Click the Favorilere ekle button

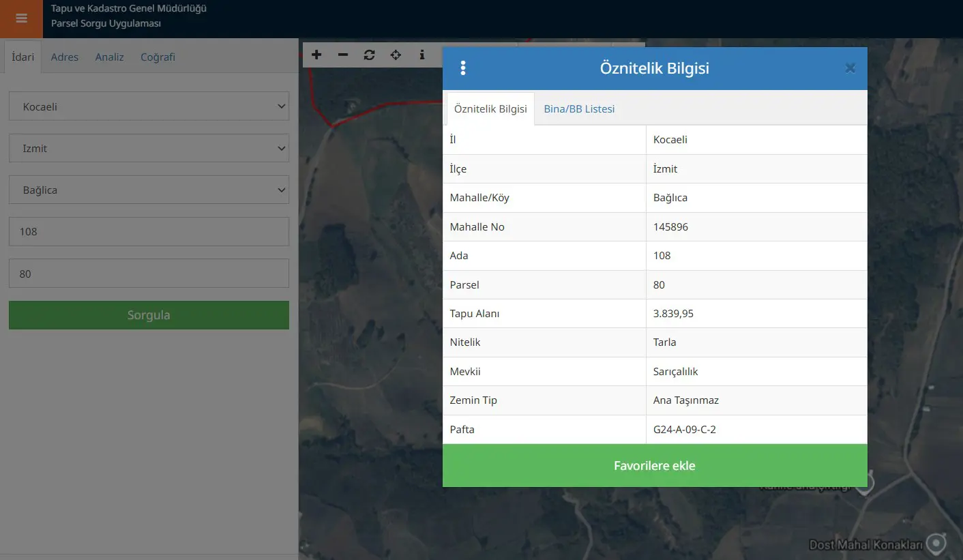(x=655, y=466)
